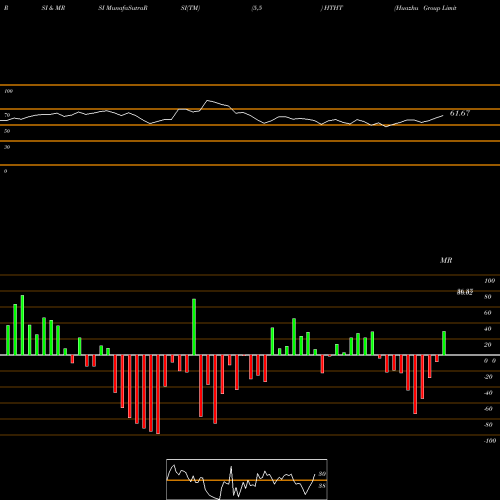This screenshot has width=500, height=500.
Task: Click the HTHT ticker symbol in header
Action: tap(332, 8)
